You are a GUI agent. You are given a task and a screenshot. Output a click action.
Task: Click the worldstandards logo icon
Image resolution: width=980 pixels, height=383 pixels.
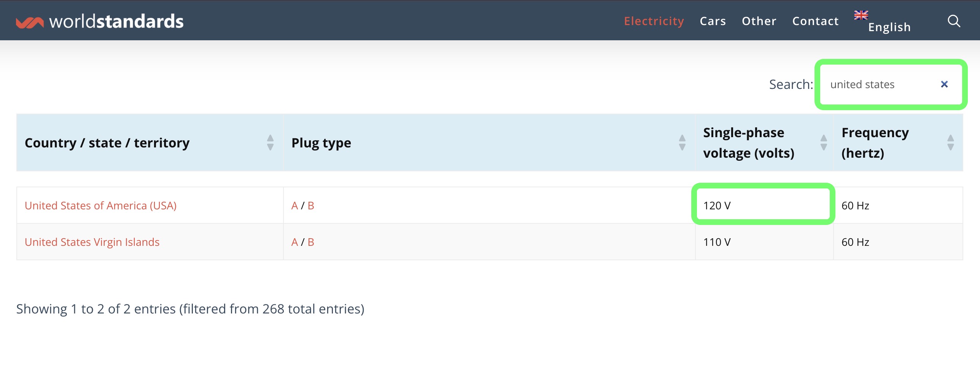point(30,22)
